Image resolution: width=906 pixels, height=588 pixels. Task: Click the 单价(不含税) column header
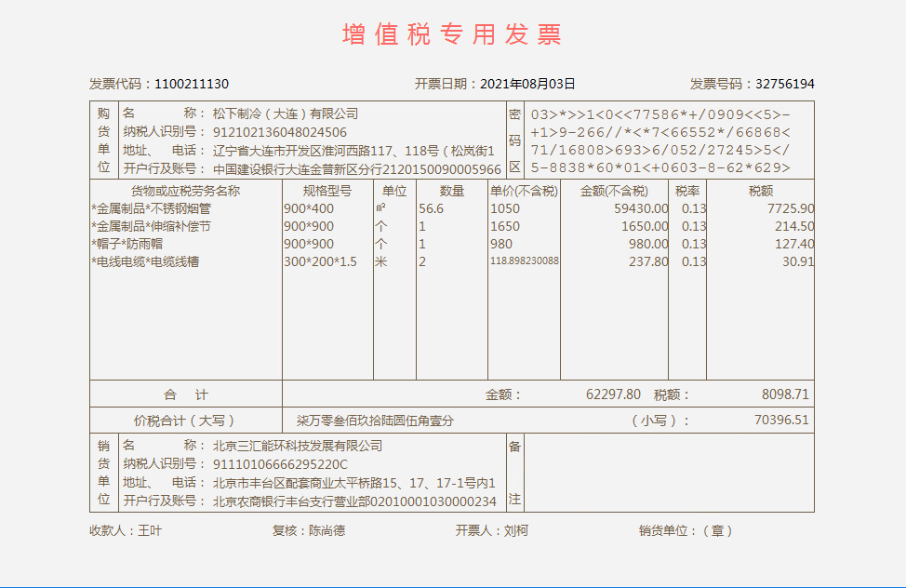[x=524, y=191]
